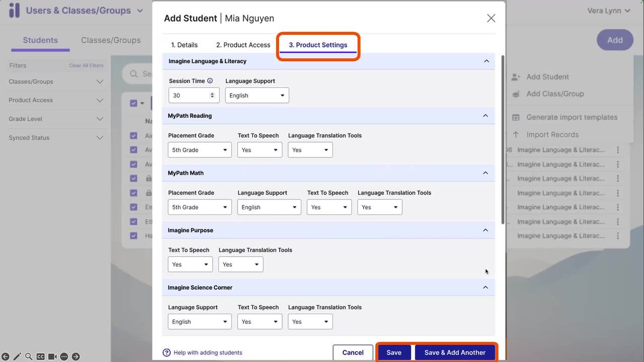Click the search magnifier icon in students list
644x362 pixels.
pos(134,74)
